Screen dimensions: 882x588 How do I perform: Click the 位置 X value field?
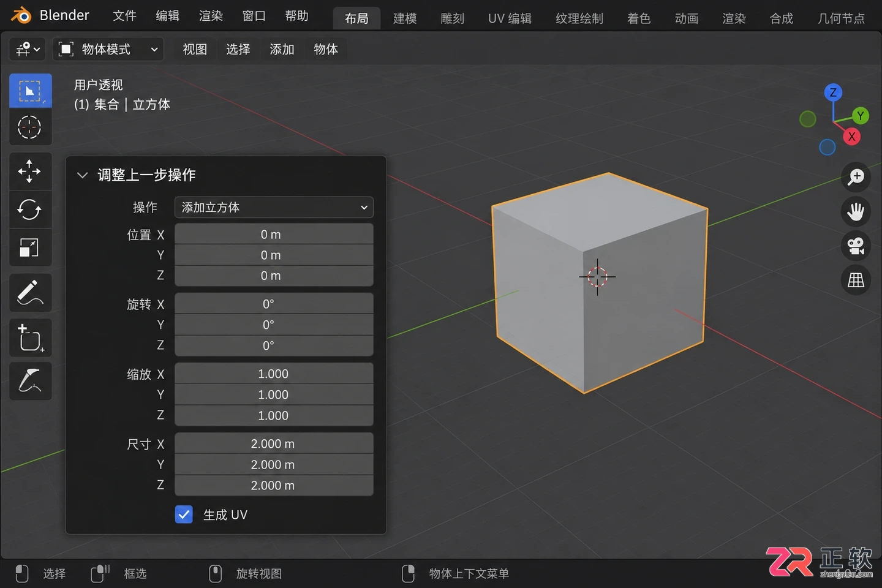tap(274, 235)
